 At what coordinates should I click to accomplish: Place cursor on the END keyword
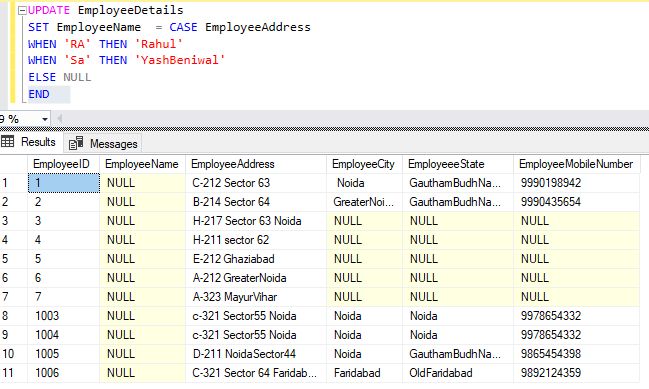39,94
